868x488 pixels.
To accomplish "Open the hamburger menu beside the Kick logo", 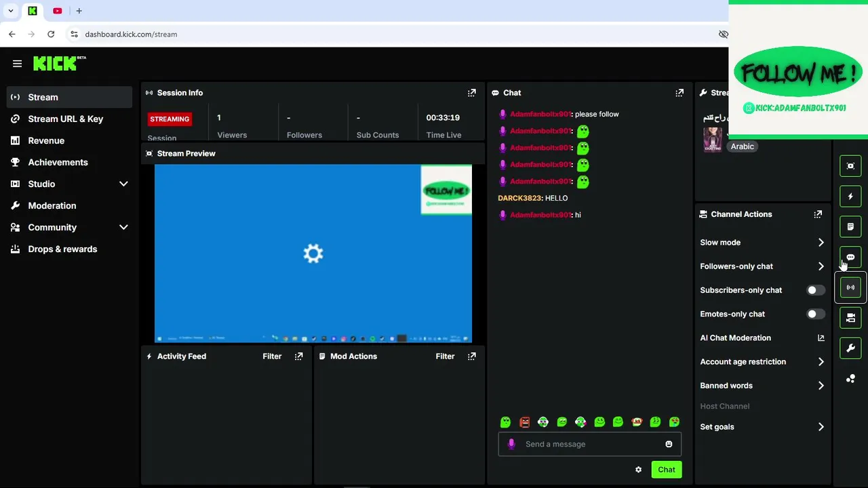I will tap(17, 64).
